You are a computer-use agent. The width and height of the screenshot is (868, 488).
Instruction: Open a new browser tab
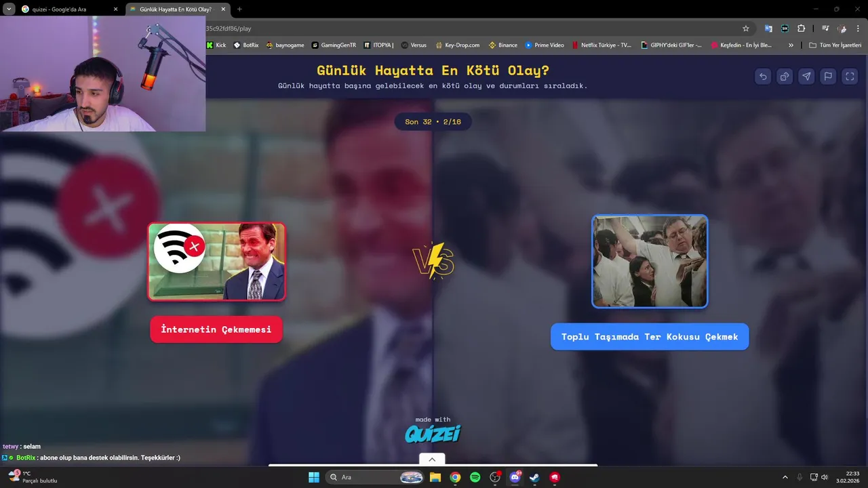(x=239, y=9)
